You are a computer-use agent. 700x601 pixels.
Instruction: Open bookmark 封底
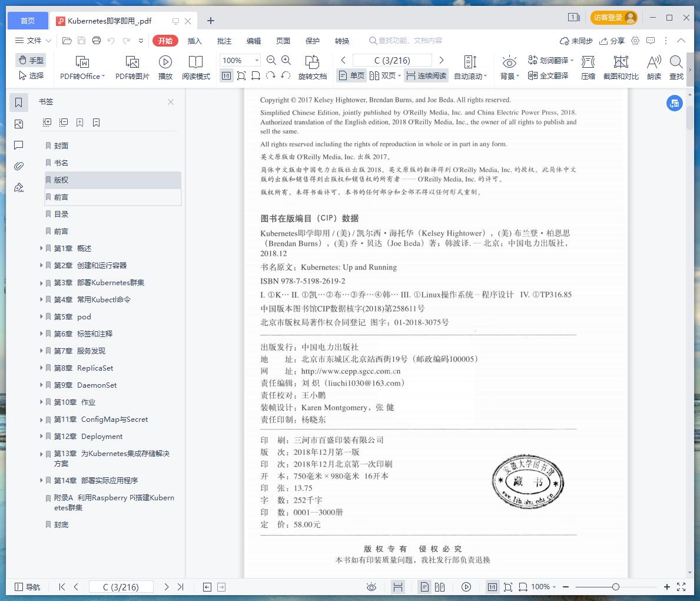[x=61, y=524]
